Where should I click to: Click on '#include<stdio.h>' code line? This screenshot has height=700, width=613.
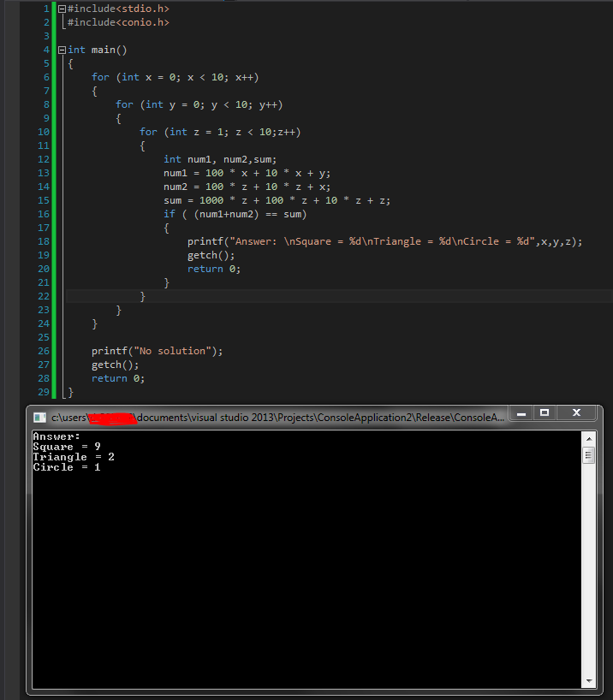pos(118,9)
